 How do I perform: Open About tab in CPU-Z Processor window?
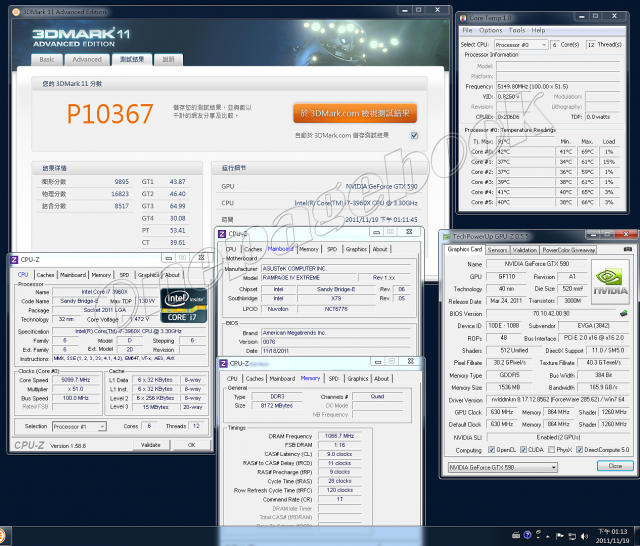click(172, 275)
